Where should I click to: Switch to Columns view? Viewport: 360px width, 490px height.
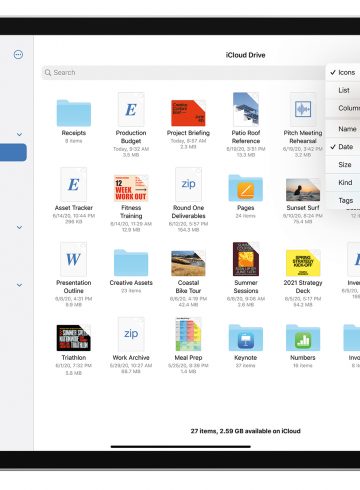tap(343, 108)
